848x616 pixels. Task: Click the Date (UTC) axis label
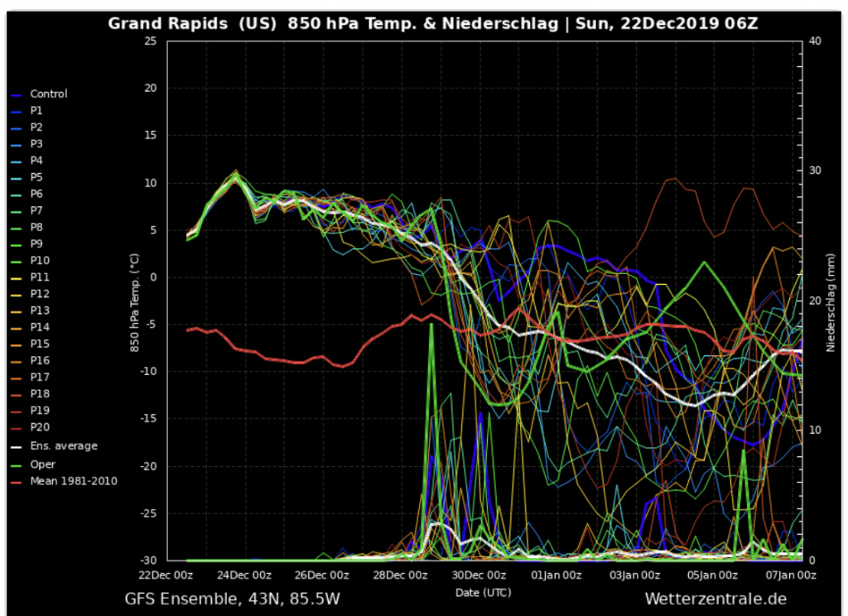483,593
